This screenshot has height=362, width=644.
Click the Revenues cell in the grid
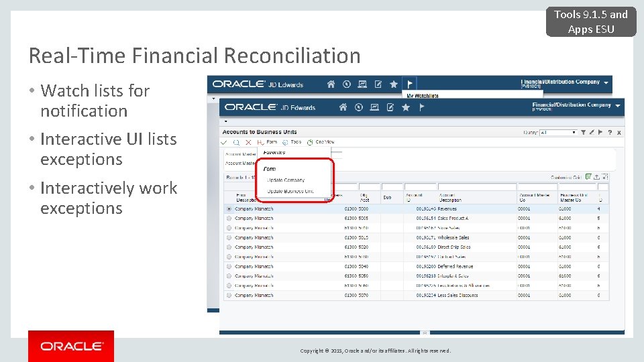pyautogui.click(x=447, y=209)
